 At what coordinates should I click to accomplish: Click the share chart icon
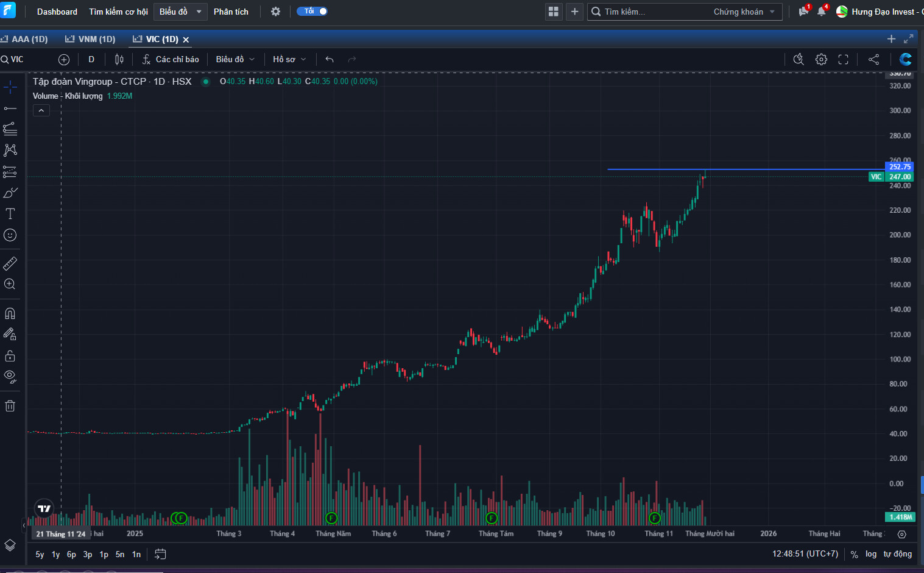point(873,59)
